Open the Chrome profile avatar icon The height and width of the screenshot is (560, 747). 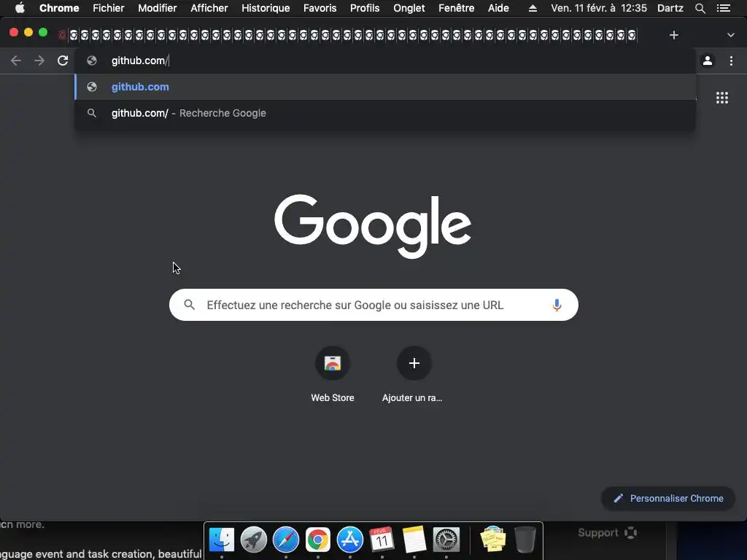pyautogui.click(x=708, y=61)
